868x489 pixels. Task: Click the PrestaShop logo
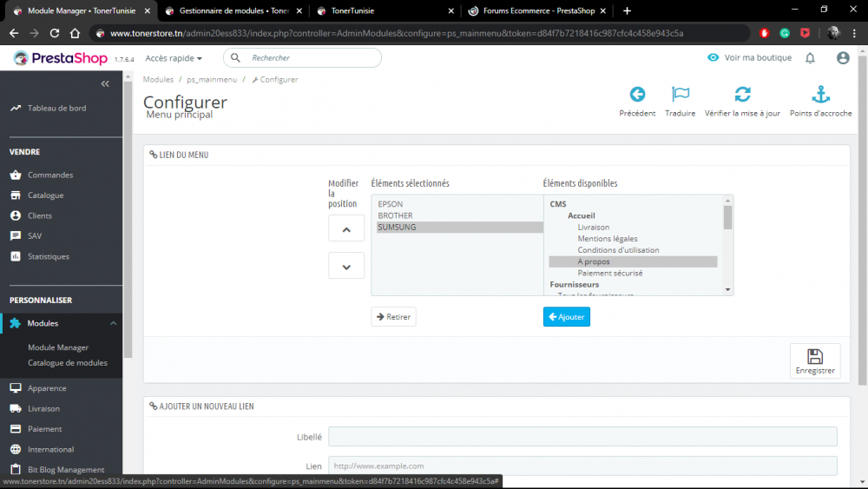[61, 57]
